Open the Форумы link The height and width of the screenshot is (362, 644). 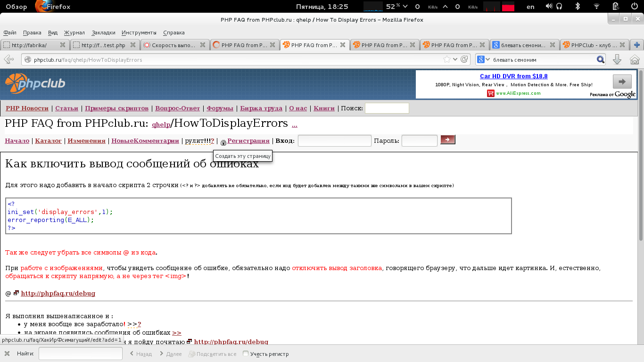220,108
